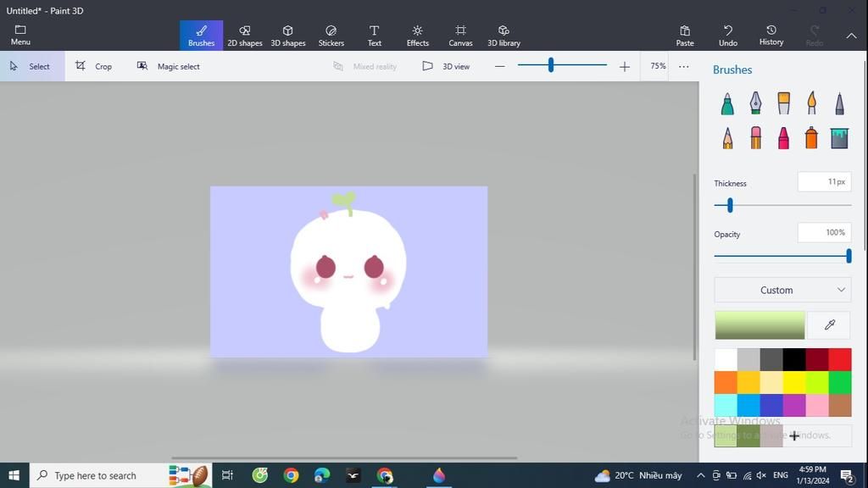This screenshot has width=868, height=488.
Task: Pick a color with the Eyedropper
Action: point(829,324)
